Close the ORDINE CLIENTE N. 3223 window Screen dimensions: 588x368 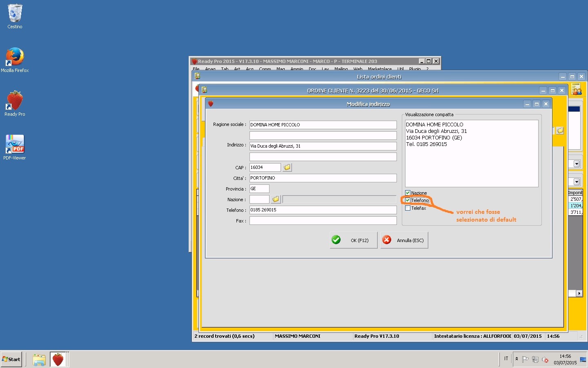click(562, 90)
